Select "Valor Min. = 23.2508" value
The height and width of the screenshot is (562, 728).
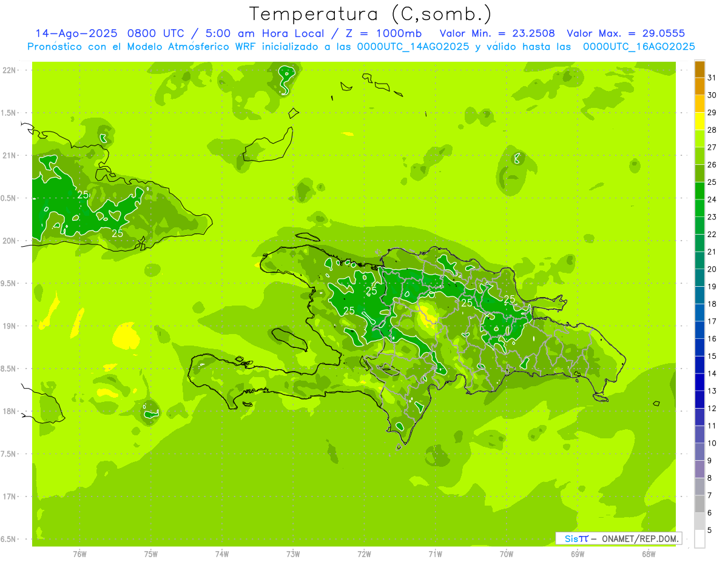pos(497,33)
